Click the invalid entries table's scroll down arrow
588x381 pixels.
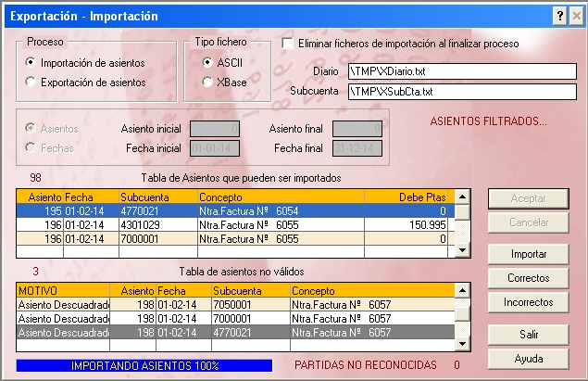[462, 344]
